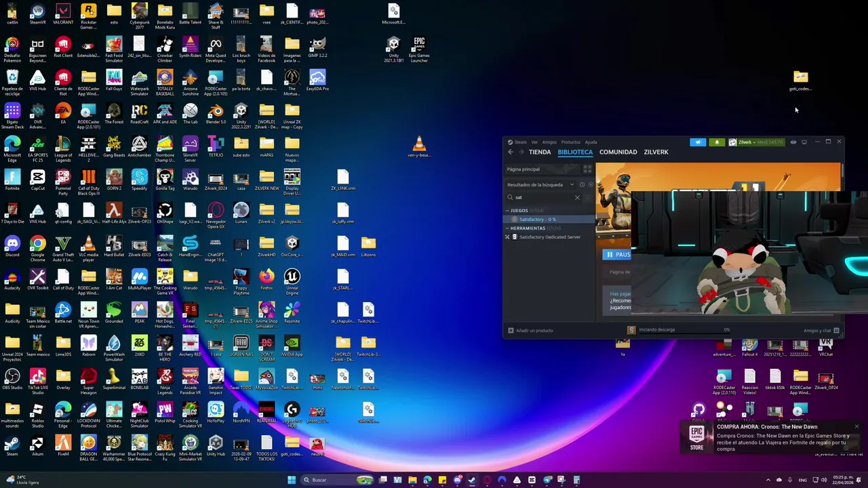This screenshot has width=868, height=488.
Task: Toggle ready-to-play filter icon in Steam
Action: coord(590,184)
